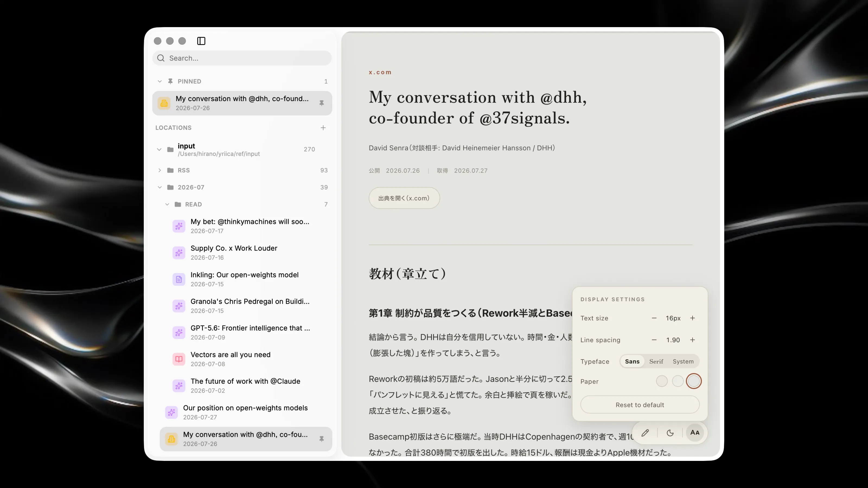Open 'Our position on open-weights models'
This screenshot has width=868, height=488.
click(246, 412)
